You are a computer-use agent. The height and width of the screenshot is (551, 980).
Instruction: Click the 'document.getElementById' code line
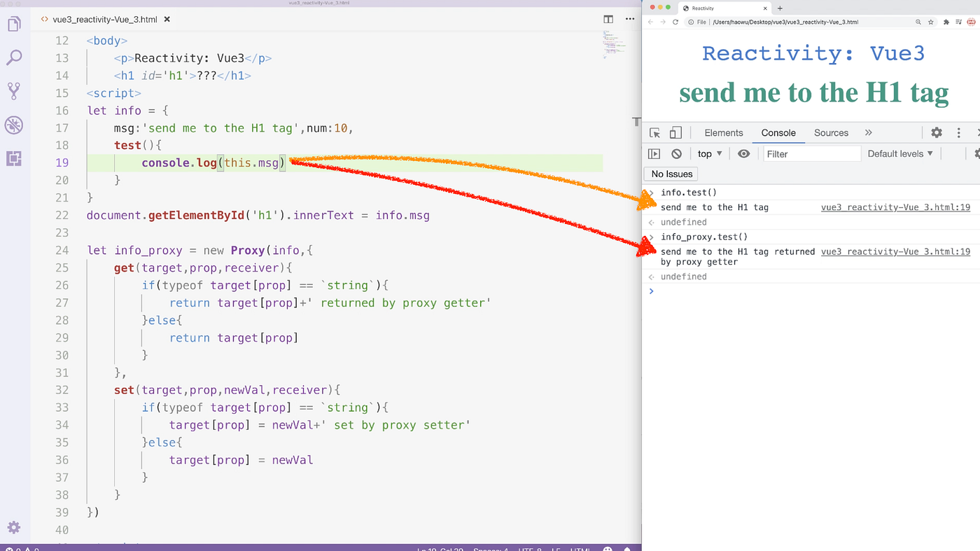point(258,215)
